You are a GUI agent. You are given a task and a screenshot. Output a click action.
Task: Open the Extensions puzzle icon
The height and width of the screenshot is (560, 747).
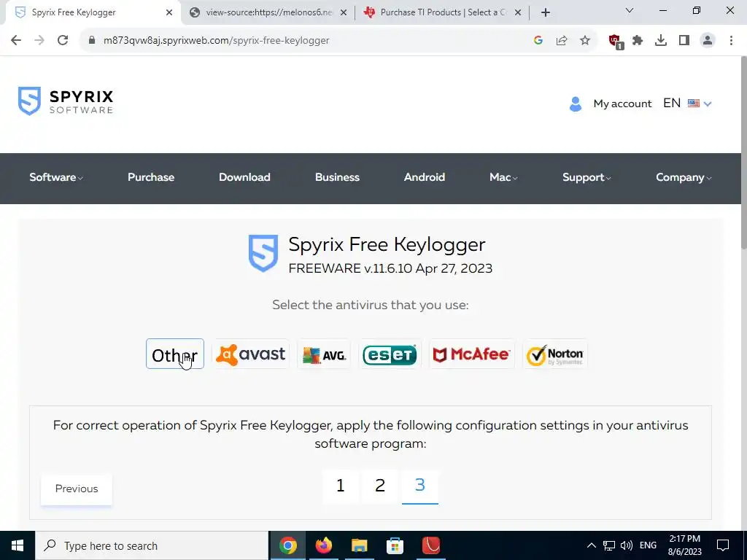pos(638,41)
